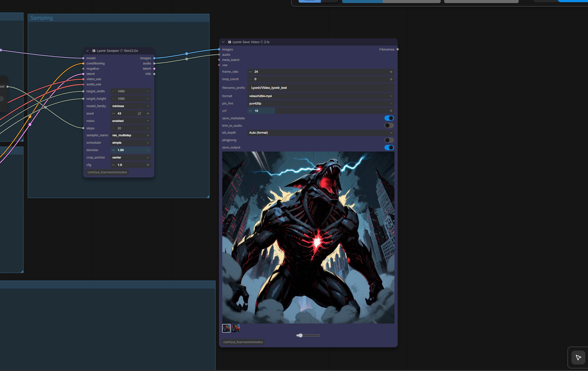
Task: Turn off the save_output toggle
Action: (x=389, y=148)
